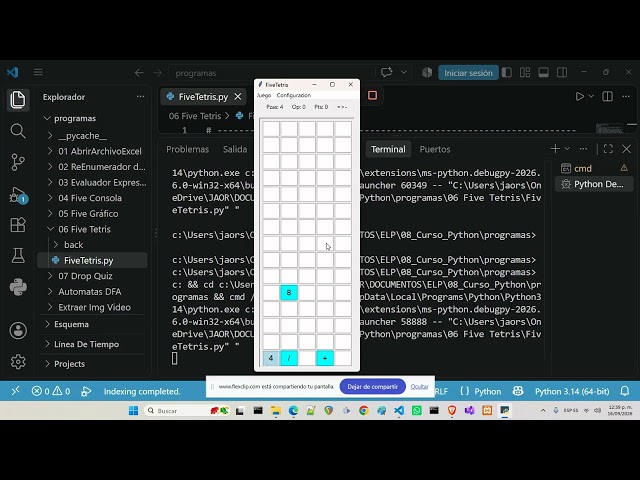Viewport: 640px width, 480px height.
Task: Select the Terminal panel tab
Action: pyautogui.click(x=388, y=149)
